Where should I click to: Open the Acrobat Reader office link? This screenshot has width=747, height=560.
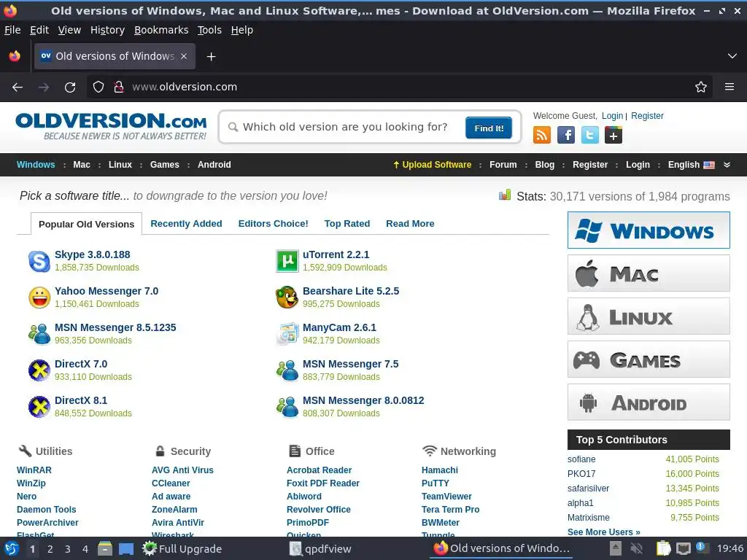point(320,470)
